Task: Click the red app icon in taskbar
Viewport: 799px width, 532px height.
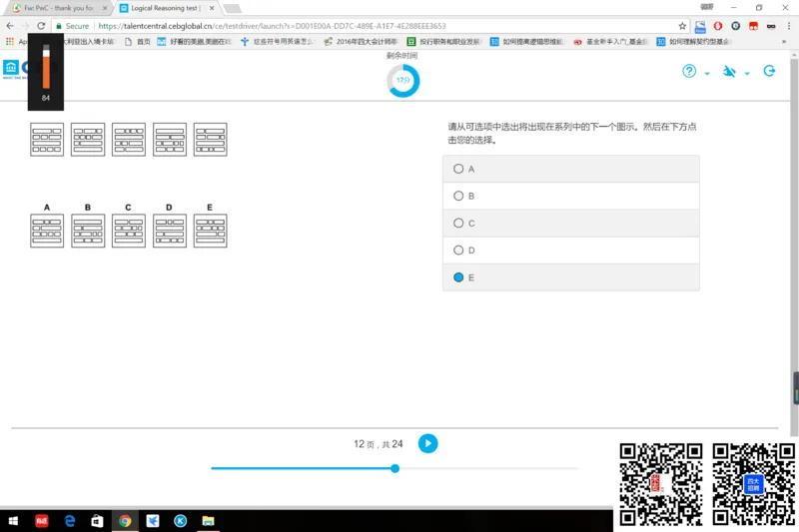Action: pos(42,521)
